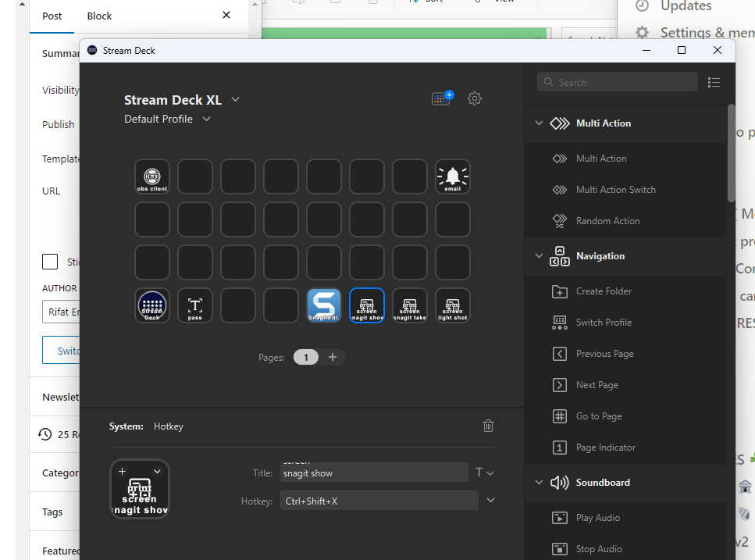Screen dimensions: 755x560
Task: Select page 1 indicator
Action: point(306,357)
